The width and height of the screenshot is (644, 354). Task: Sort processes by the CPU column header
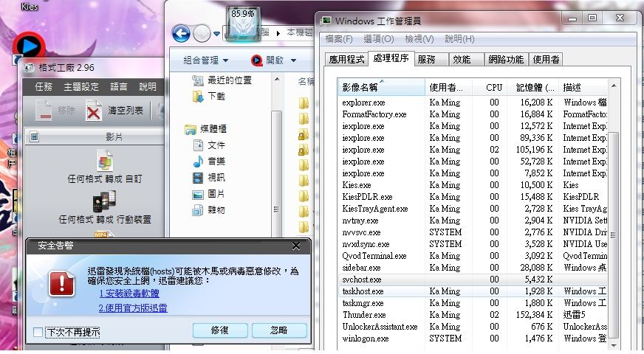coord(494,87)
